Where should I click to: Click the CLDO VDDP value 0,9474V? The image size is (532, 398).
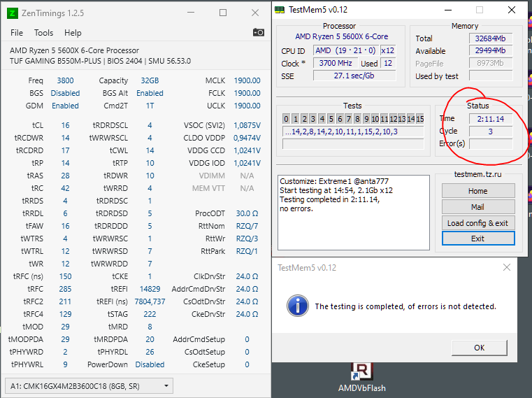pyautogui.click(x=247, y=138)
